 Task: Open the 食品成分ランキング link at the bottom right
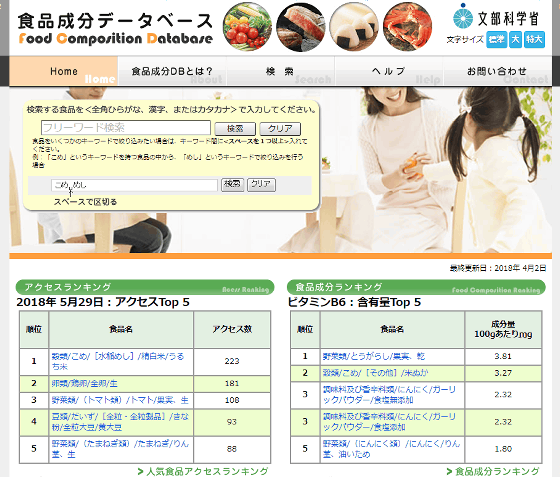[493, 472]
